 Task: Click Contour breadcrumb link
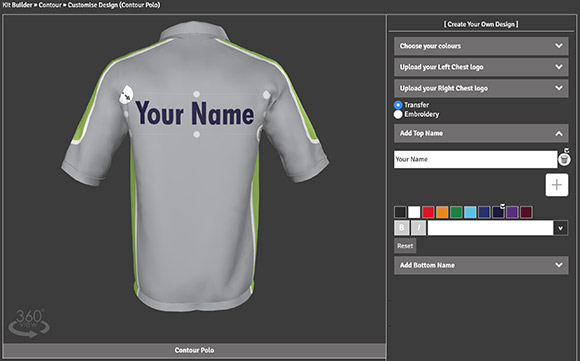pyautogui.click(x=50, y=5)
